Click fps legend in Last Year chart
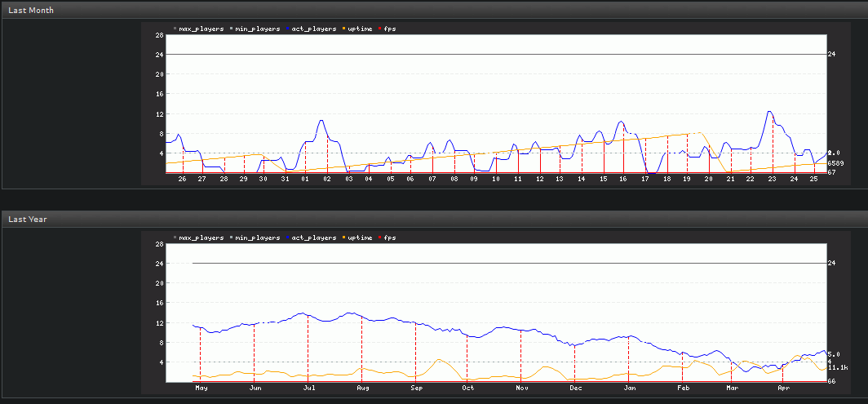 [390, 238]
